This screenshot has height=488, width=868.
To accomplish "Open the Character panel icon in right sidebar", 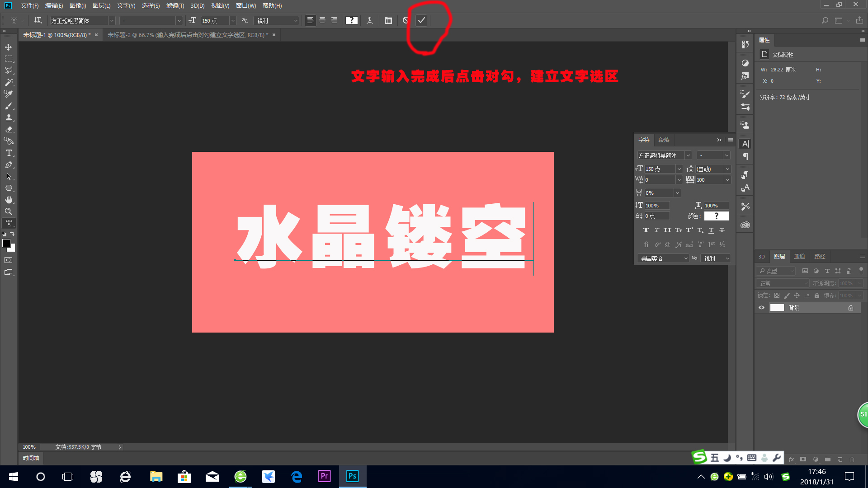I will click(x=745, y=144).
